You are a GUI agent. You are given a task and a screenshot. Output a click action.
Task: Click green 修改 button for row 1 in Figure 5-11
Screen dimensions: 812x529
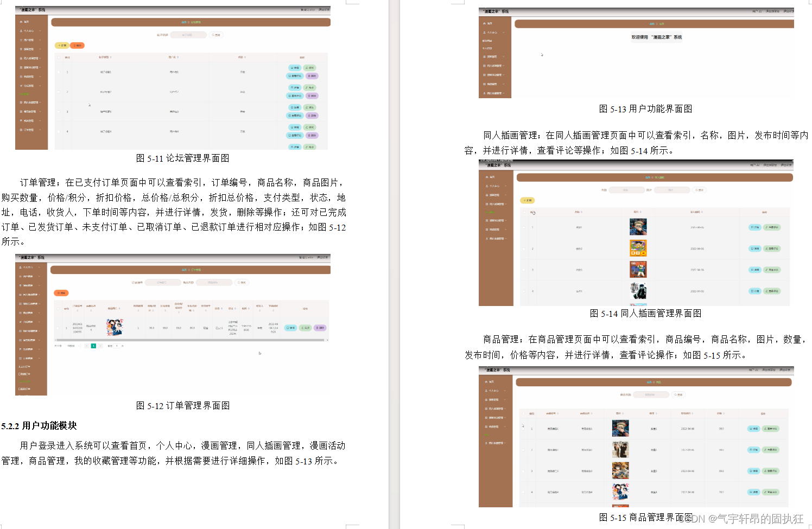[309, 68]
